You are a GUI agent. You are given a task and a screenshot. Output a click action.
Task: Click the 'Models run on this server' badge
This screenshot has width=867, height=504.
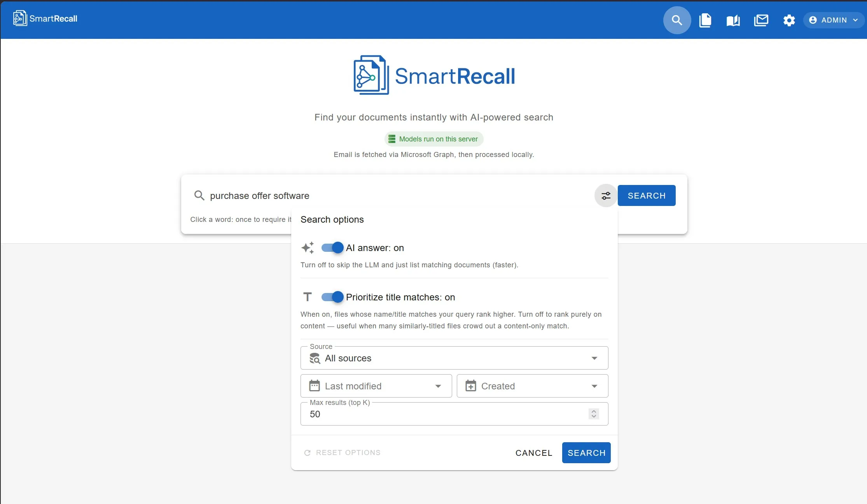[x=434, y=139]
